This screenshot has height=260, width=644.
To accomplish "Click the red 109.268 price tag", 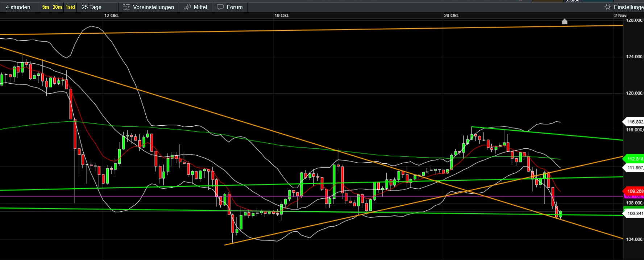I will 634,191.
